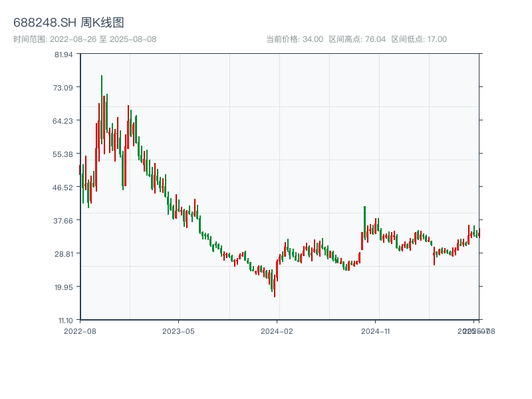532x399 pixels.
Task: Click y-axis label 37.66
Action: click(x=63, y=221)
